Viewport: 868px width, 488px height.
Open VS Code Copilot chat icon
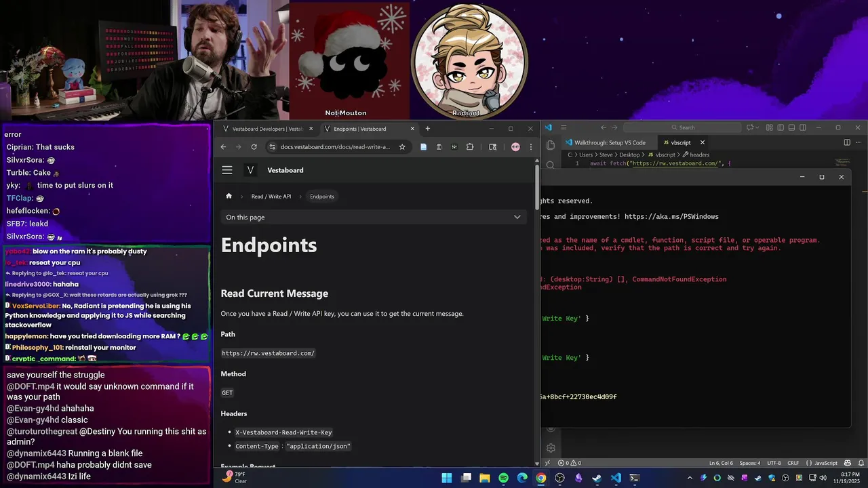tap(751, 127)
